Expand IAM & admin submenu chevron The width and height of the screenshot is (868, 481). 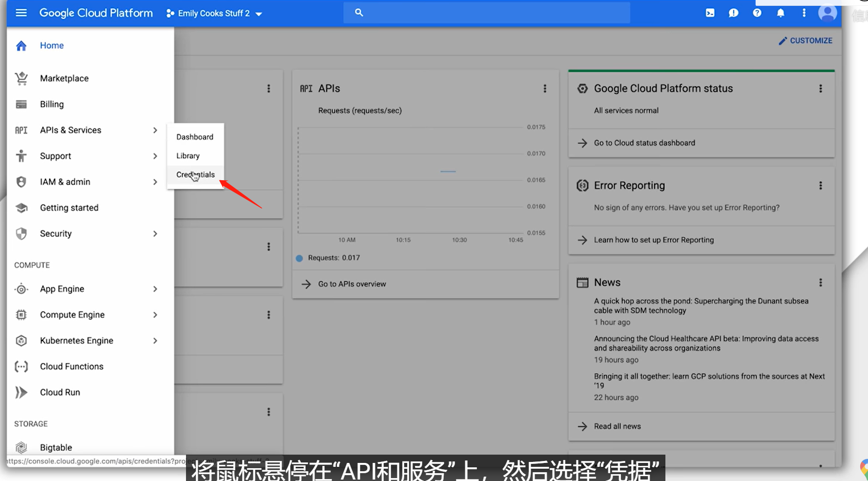point(155,182)
